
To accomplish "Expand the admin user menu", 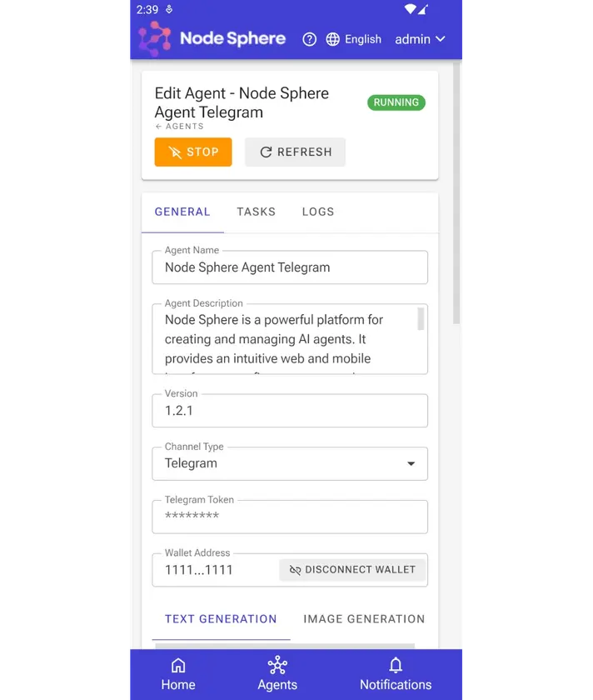I will (x=420, y=39).
